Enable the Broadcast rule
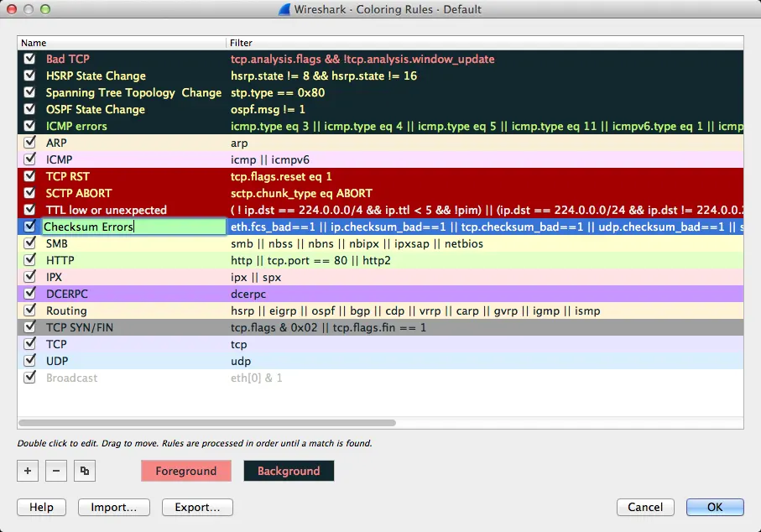 pos(29,378)
